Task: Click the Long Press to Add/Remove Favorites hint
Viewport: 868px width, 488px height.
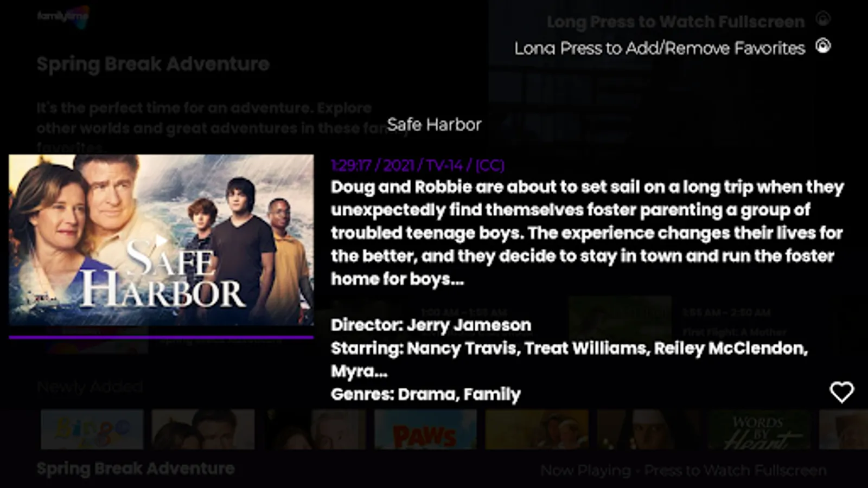Action: [660, 48]
